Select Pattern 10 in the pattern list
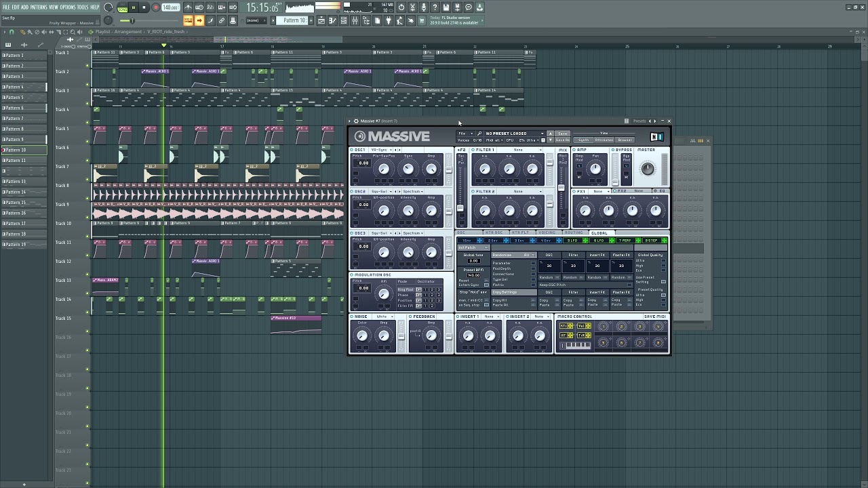This screenshot has width=868, height=488. [x=24, y=150]
